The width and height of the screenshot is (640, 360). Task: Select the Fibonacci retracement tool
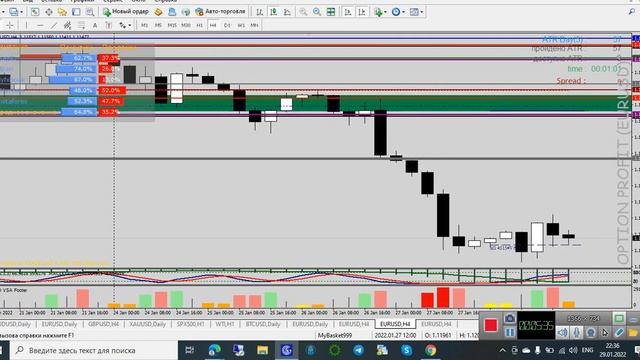point(81,25)
